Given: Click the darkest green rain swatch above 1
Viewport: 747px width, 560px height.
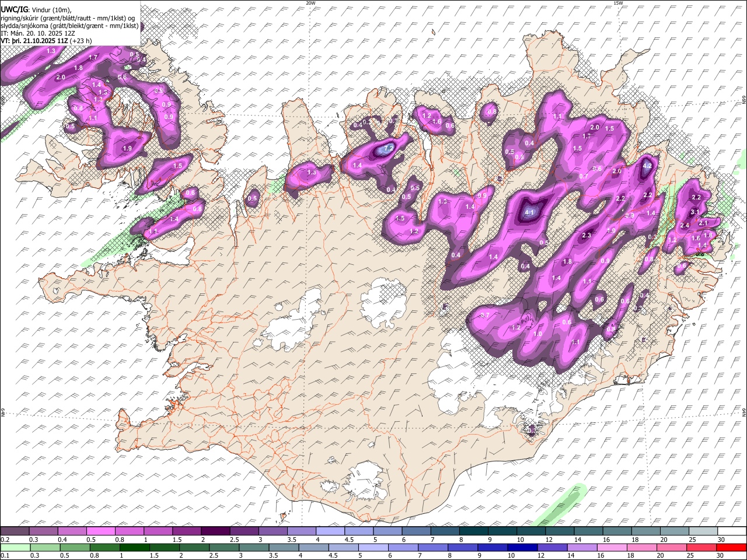Looking at the screenshot, I should click(x=134, y=547).
